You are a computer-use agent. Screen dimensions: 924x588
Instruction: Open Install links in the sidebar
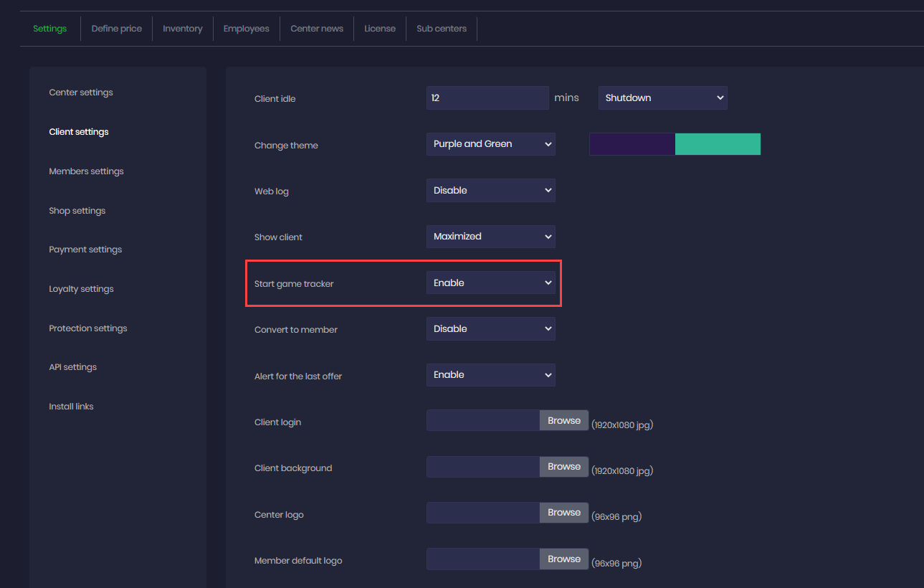[x=71, y=407]
